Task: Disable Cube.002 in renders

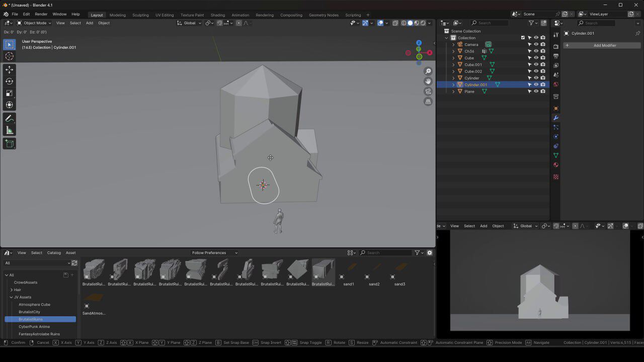Action: pos(543,71)
